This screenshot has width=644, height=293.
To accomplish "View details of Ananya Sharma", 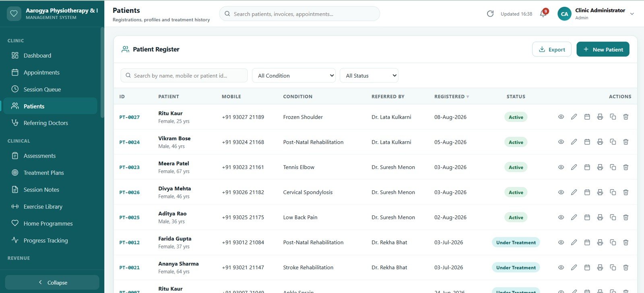I will (561, 267).
